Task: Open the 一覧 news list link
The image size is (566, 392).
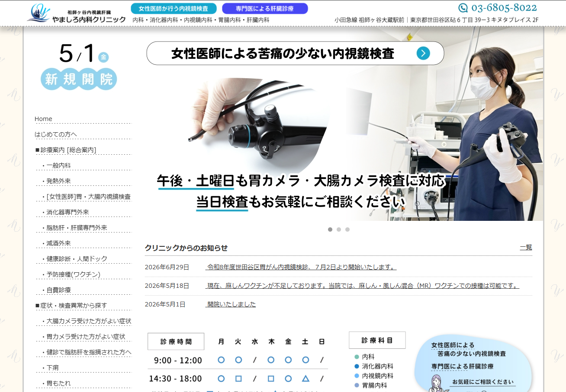Action: tap(526, 247)
